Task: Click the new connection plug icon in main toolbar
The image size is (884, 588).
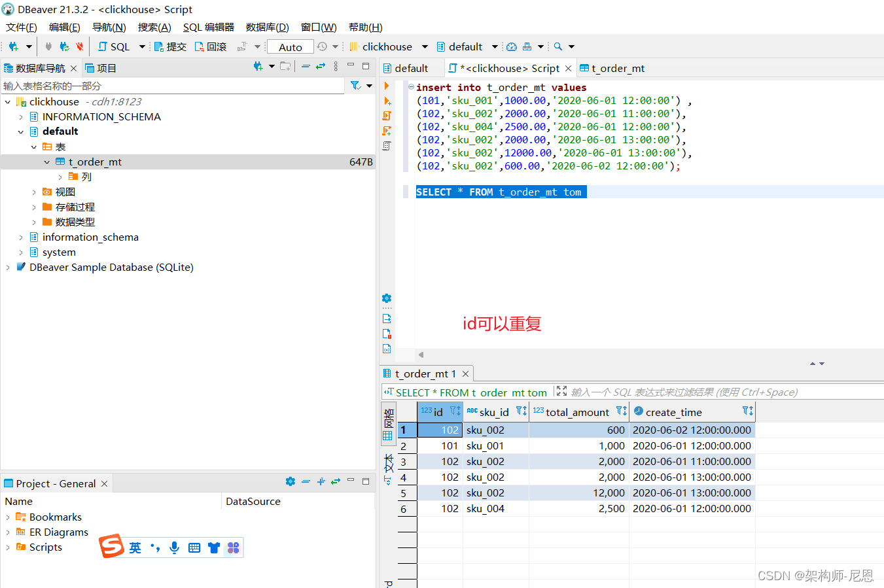Action: (13, 46)
